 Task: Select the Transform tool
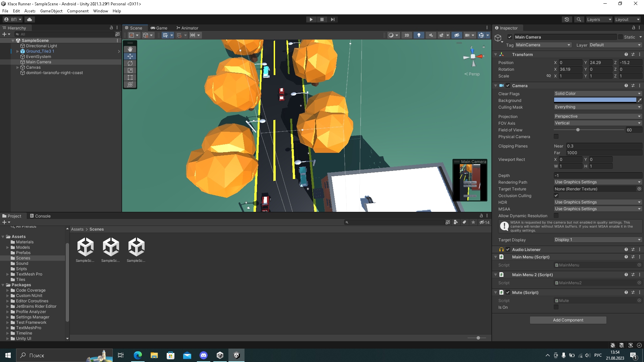tap(130, 84)
